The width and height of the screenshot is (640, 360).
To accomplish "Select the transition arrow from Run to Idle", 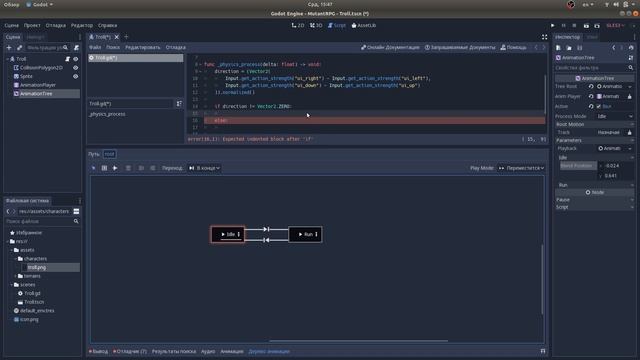I will [x=266, y=240].
